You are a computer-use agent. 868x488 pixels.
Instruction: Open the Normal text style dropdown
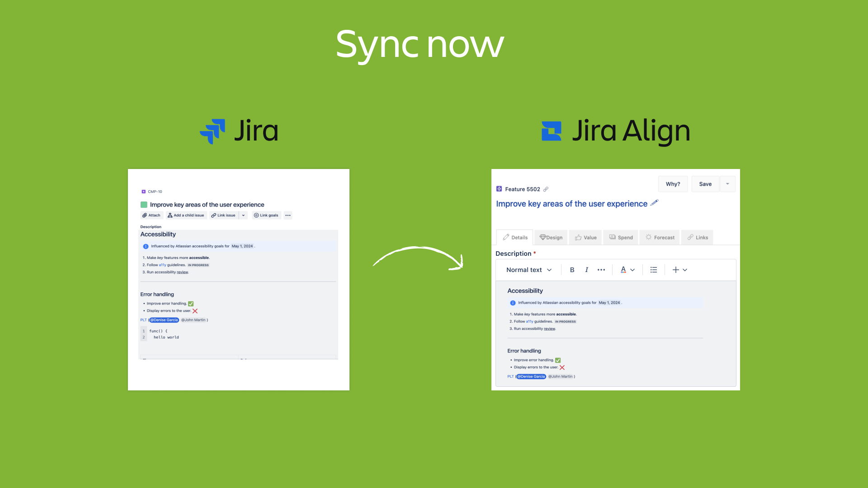click(x=528, y=270)
